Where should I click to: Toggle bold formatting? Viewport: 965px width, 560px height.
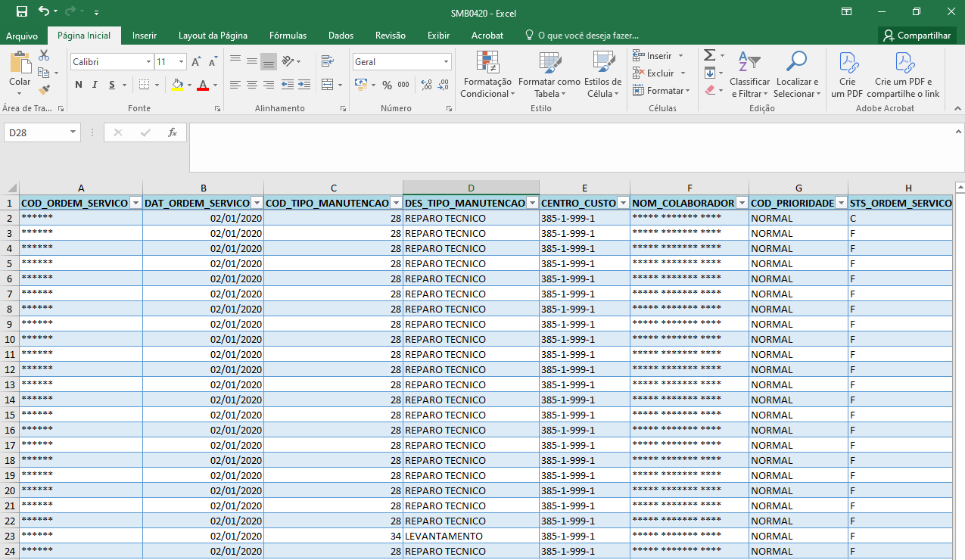[x=79, y=85]
